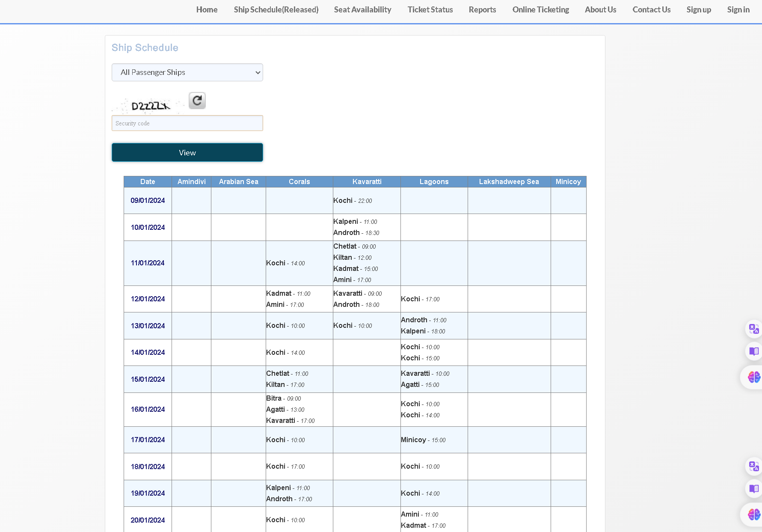The width and height of the screenshot is (762, 532).
Task: Open the Ticket Status page
Action: pyautogui.click(x=430, y=9)
